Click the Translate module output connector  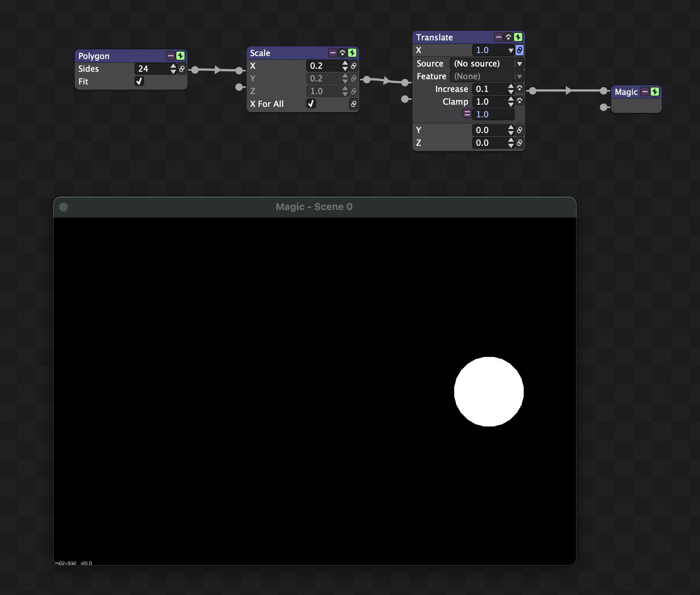(533, 91)
